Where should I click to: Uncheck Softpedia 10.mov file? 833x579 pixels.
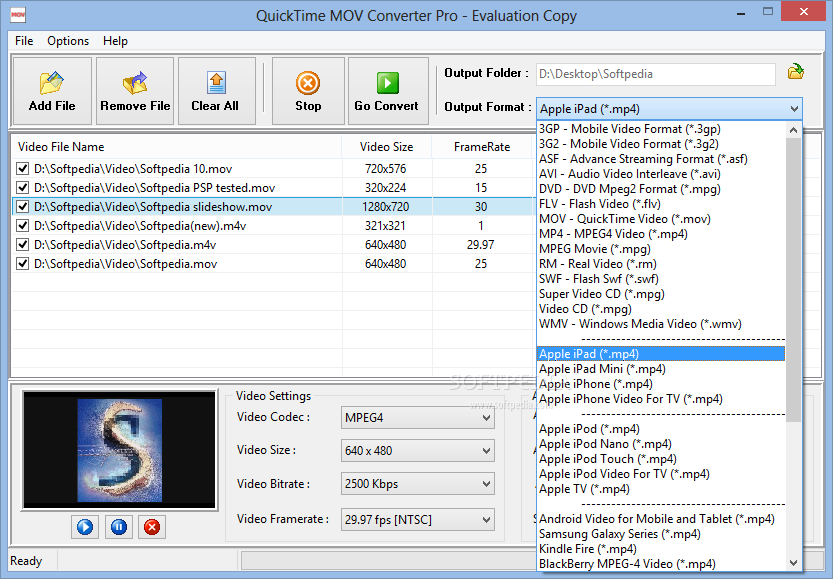tap(22, 169)
